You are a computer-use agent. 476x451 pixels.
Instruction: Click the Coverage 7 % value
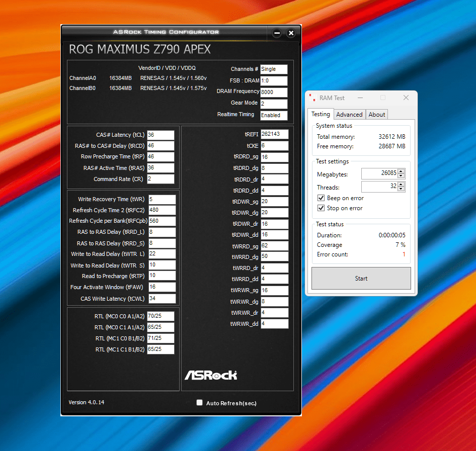coord(401,244)
